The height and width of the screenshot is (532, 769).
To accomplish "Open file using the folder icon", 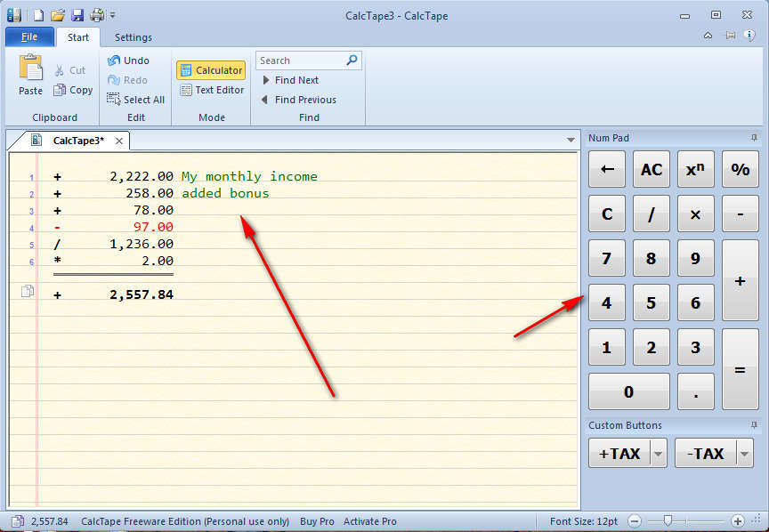I will click(58, 15).
